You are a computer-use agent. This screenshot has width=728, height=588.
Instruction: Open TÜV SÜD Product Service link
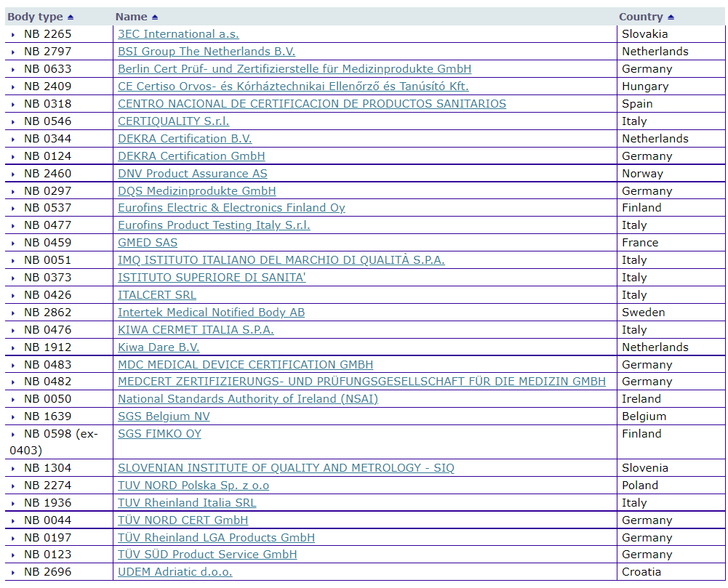207,554
